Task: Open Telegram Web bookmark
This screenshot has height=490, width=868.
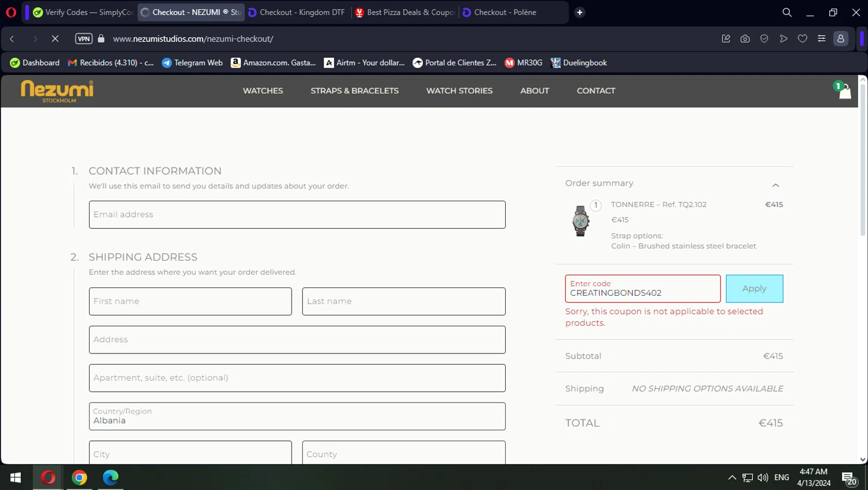Action: click(192, 62)
